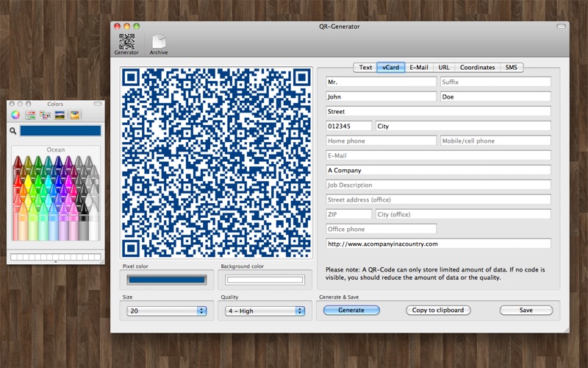Screen dimensions: 588x368
Task: Click the first name field containing John
Action: click(x=381, y=96)
